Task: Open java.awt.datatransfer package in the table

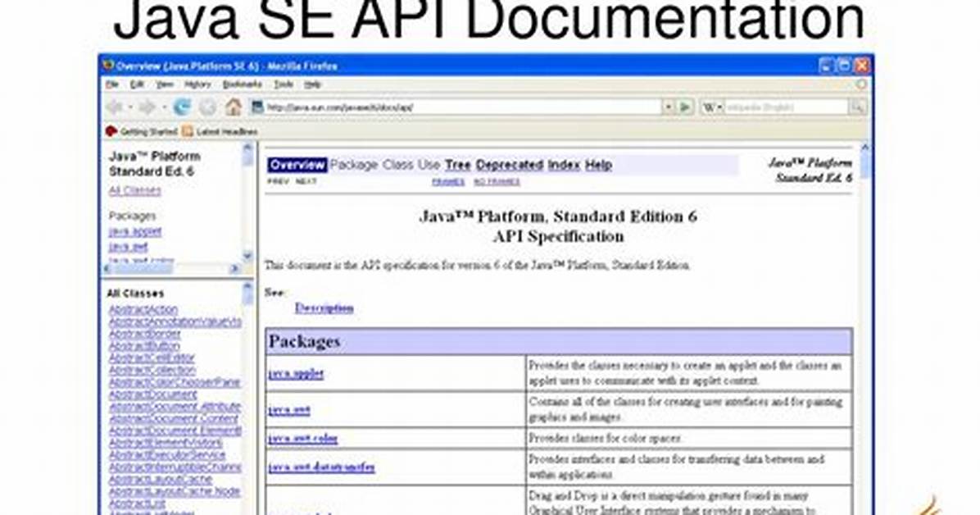Action: point(322,467)
